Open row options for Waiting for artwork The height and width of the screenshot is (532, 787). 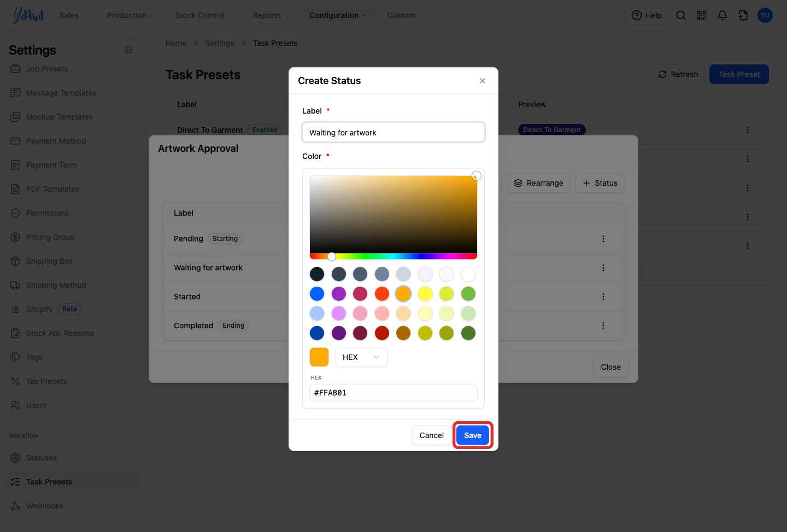pos(603,268)
